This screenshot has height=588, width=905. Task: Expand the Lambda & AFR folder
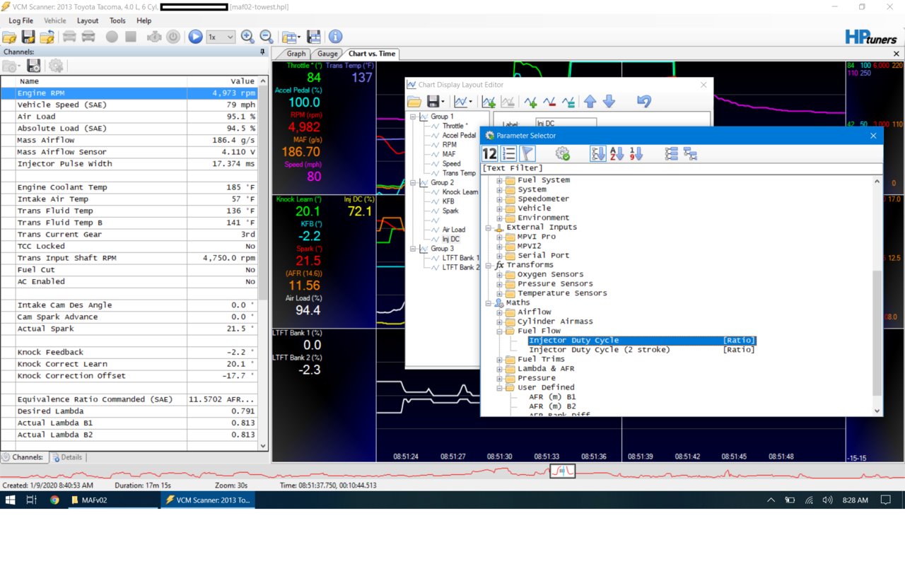click(500, 369)
